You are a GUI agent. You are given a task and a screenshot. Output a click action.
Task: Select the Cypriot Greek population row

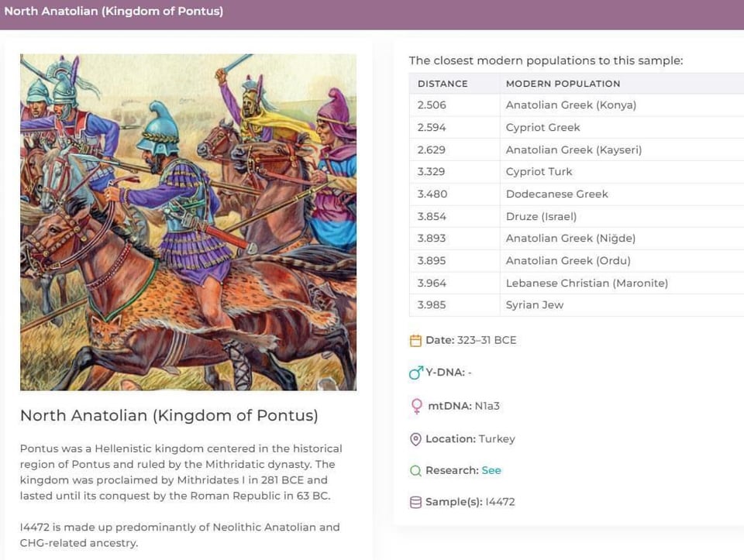click(542, 128)
